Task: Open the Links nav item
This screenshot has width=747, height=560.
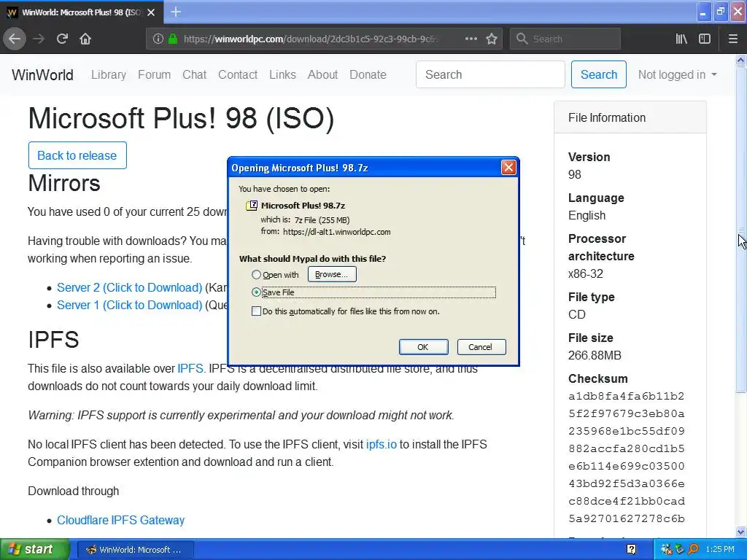Action: 282,75
